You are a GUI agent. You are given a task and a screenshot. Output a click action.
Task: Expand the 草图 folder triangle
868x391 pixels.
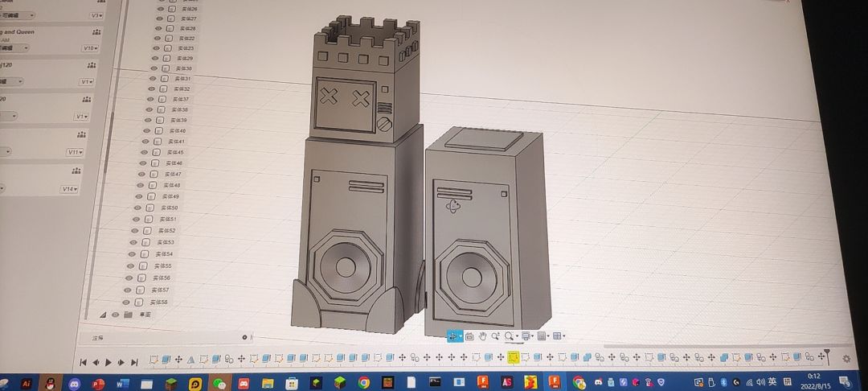tap(103, 315)
